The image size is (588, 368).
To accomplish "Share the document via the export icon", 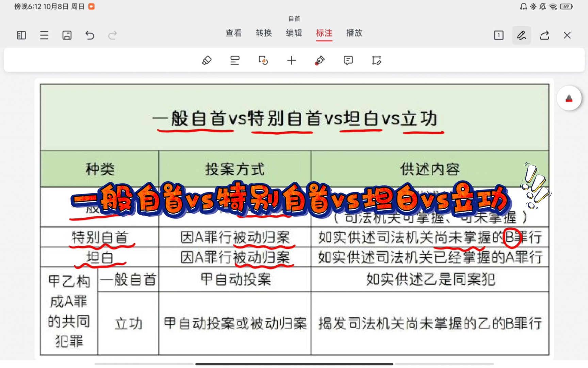I will pos(544,35).
